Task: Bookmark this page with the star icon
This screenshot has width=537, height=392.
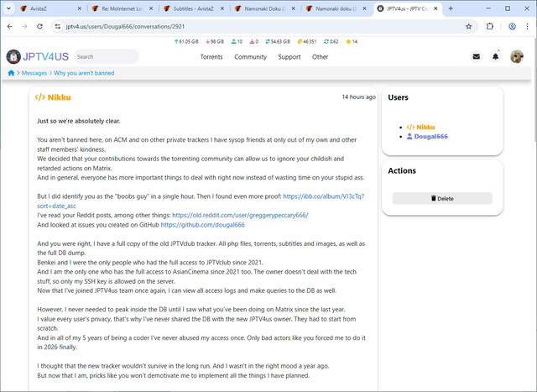Action: (468, 26)
